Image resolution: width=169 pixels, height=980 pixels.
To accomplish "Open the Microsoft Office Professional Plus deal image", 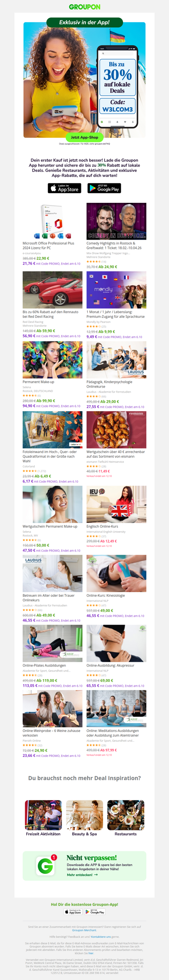I will coord(52,221).
